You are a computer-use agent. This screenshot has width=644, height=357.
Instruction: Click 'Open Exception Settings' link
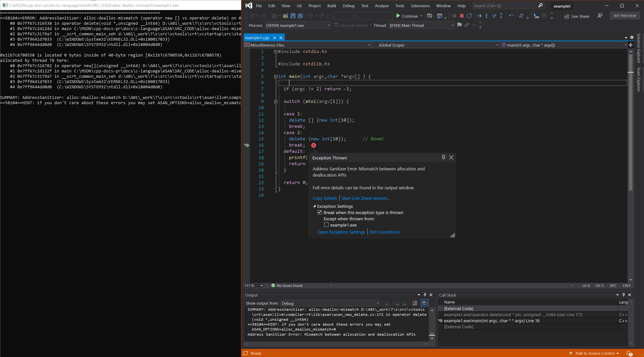click(341, 232)
